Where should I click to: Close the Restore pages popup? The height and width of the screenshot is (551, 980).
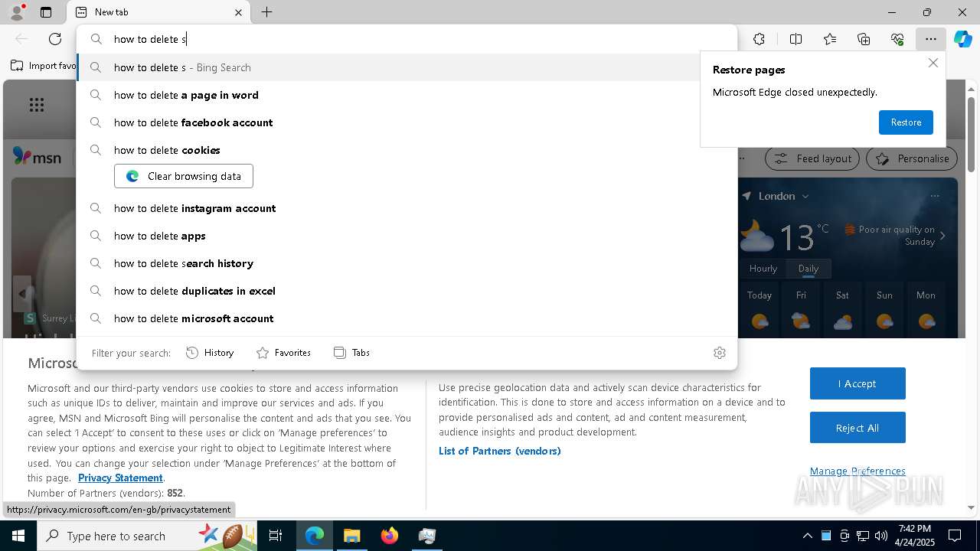(933, 63)
